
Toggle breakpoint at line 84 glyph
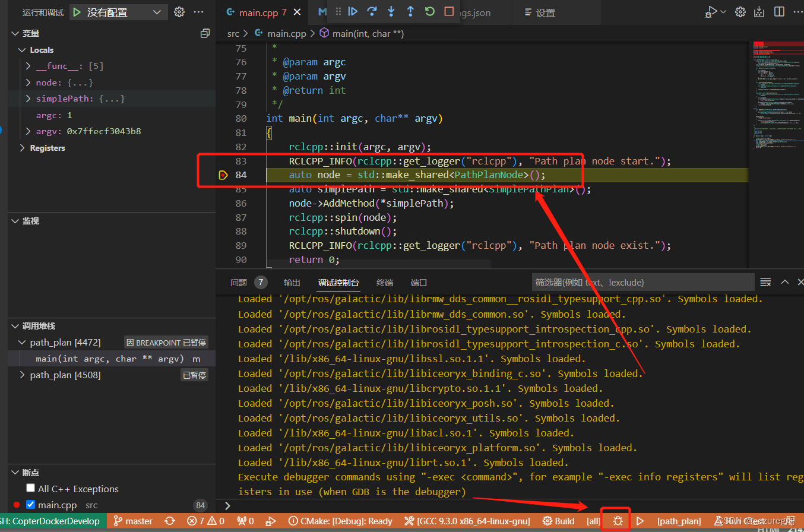click(x=223, y=175)
